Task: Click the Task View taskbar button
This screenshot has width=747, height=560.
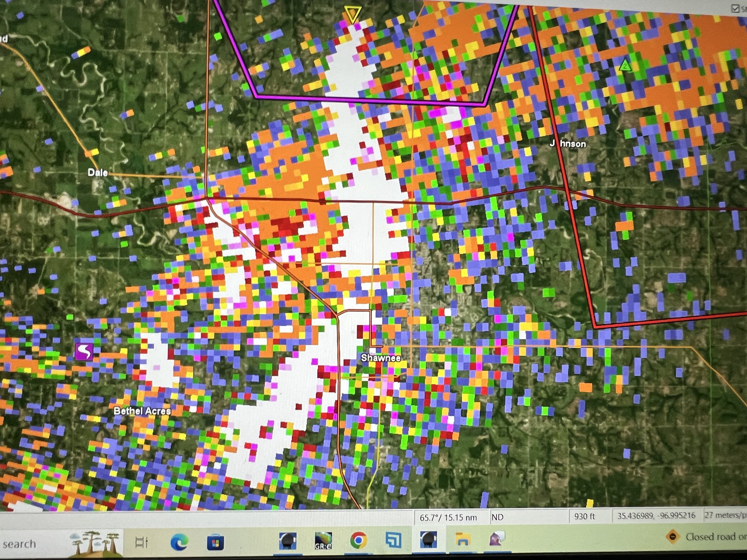Action: tap(142, 542)
